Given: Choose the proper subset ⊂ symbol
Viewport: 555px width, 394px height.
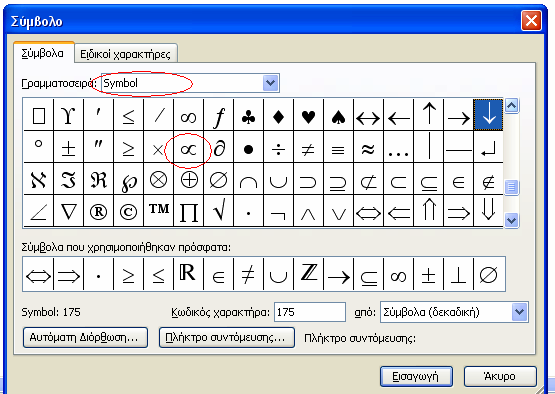Looking at the screenshot, I should 399,179.
